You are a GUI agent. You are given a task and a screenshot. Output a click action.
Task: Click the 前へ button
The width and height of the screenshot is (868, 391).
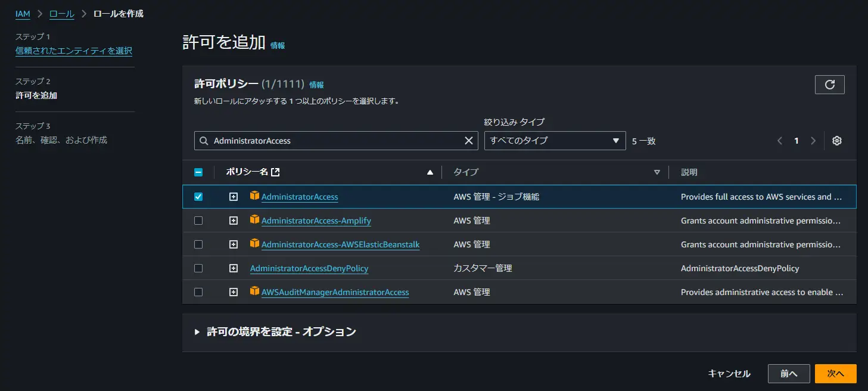(x=789, y=374)
